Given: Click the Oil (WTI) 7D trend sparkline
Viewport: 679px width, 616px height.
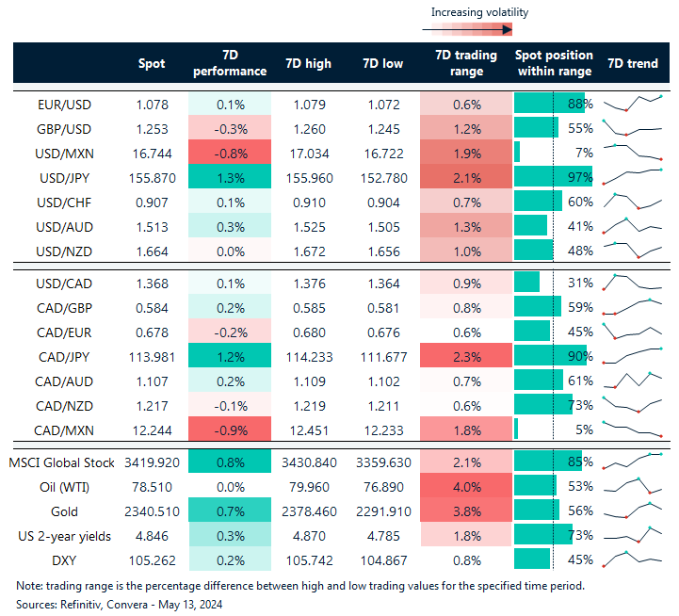Looking at the screenshot, I should [x=632, y=486].
